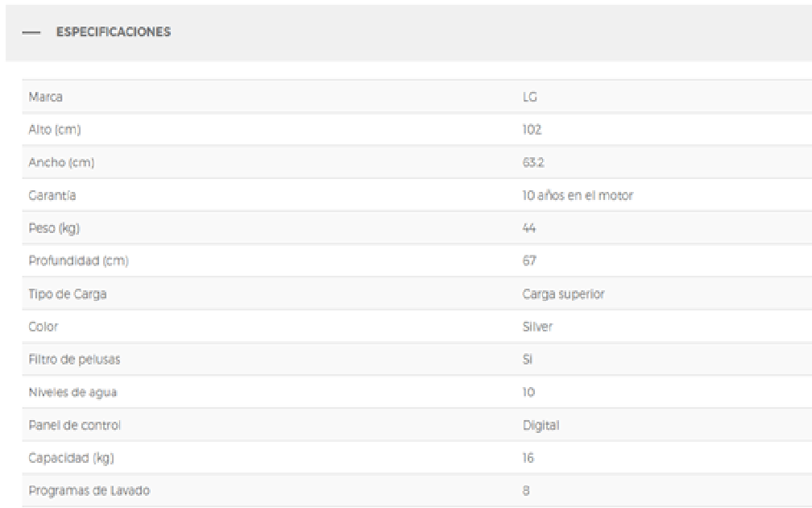The width and height of the screenshot is (812, 508).
Task: Click the Profundidad (cm) label
Action: coord(79,260)
